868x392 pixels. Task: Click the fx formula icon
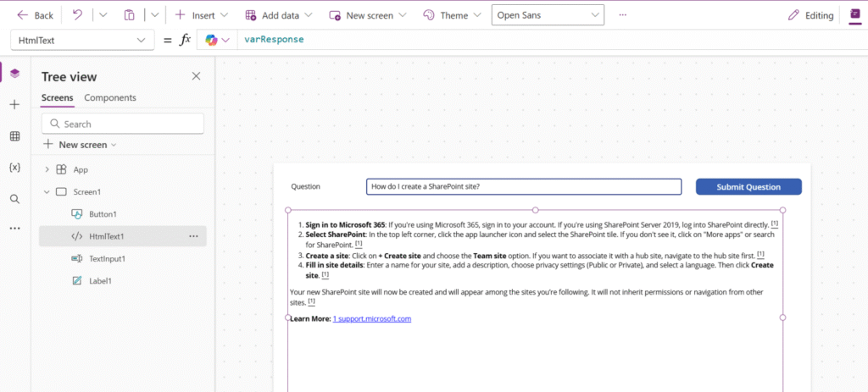[185, 40]
